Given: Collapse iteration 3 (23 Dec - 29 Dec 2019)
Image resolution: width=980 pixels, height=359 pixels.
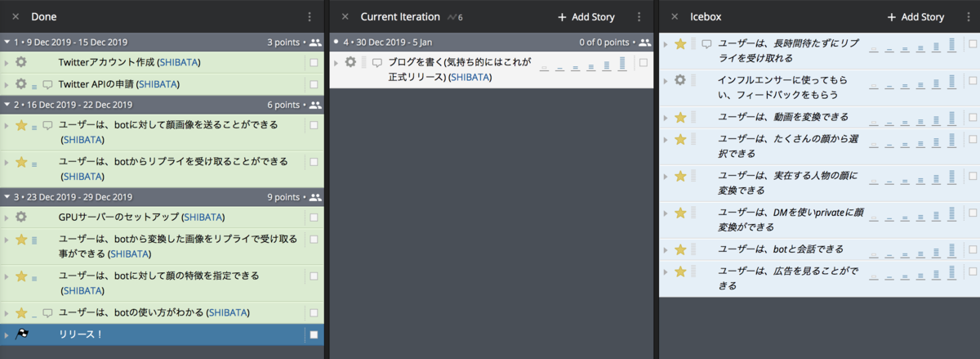Looking at the screenshot, I should [x=7, y=197].
